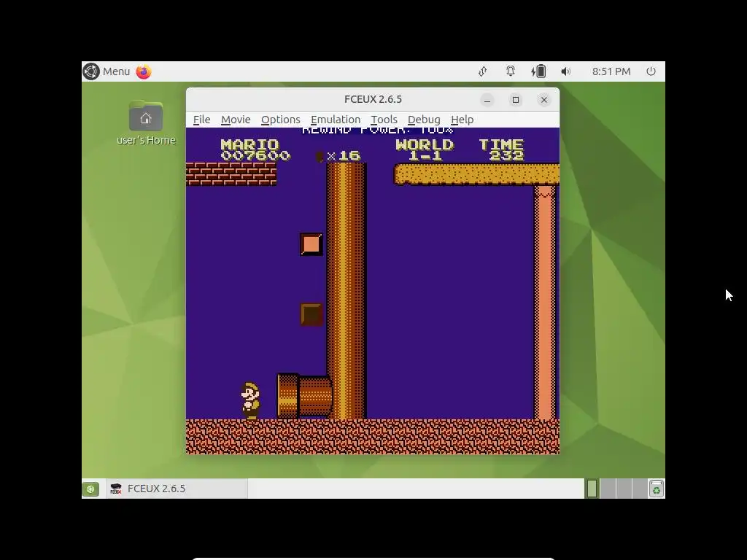Click Mario character in the game
The image size is (747, 560).
point(251,400)
